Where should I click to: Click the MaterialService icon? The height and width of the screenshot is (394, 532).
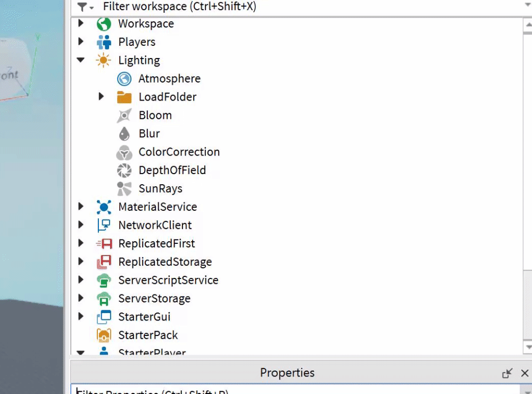point(104,207)
